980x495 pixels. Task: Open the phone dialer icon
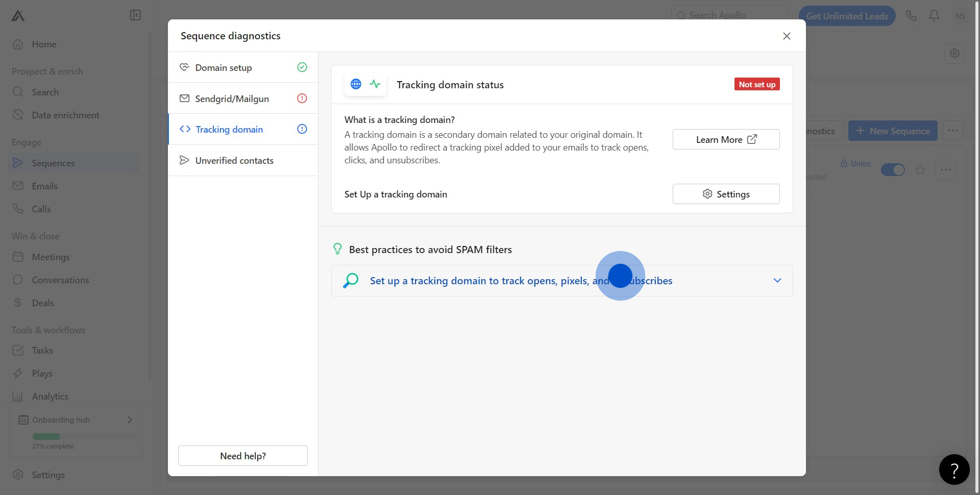click(911, 16)
